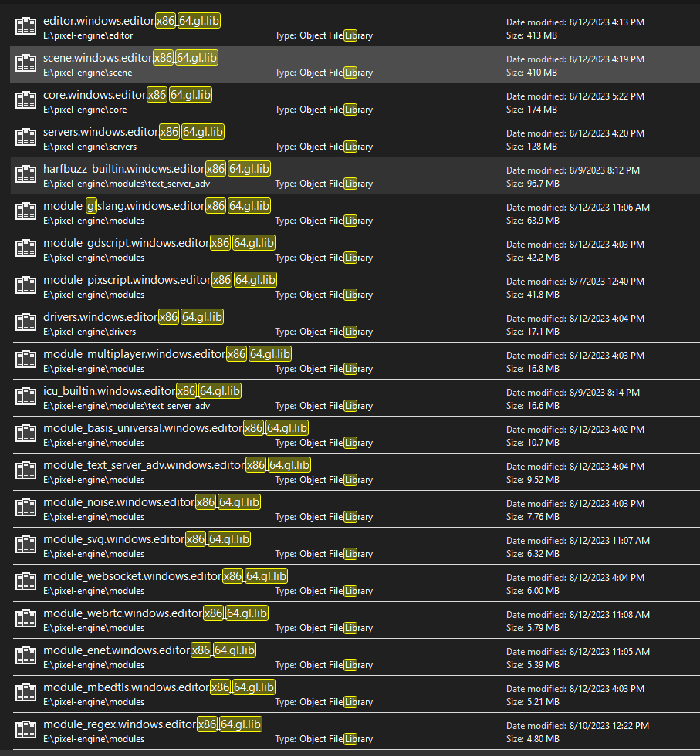Click the harfbuzz_builtin library file icon

tap(26, 174)
